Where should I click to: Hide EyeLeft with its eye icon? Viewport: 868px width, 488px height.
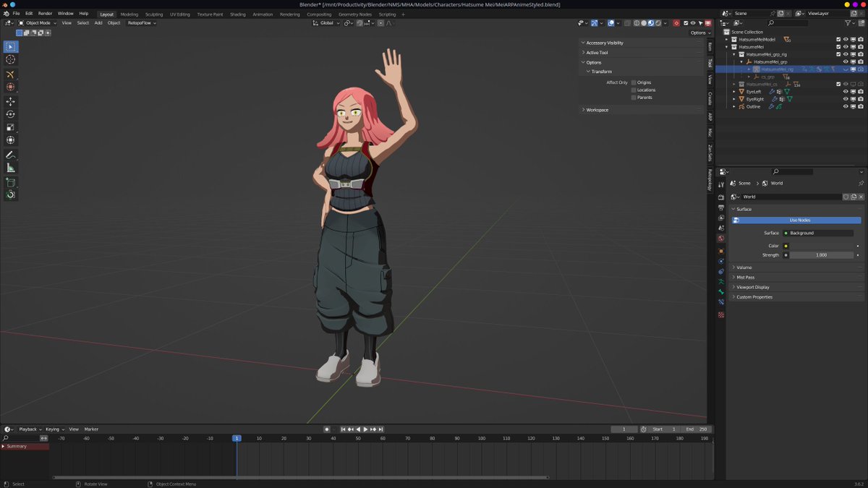[x=846, y=92]
